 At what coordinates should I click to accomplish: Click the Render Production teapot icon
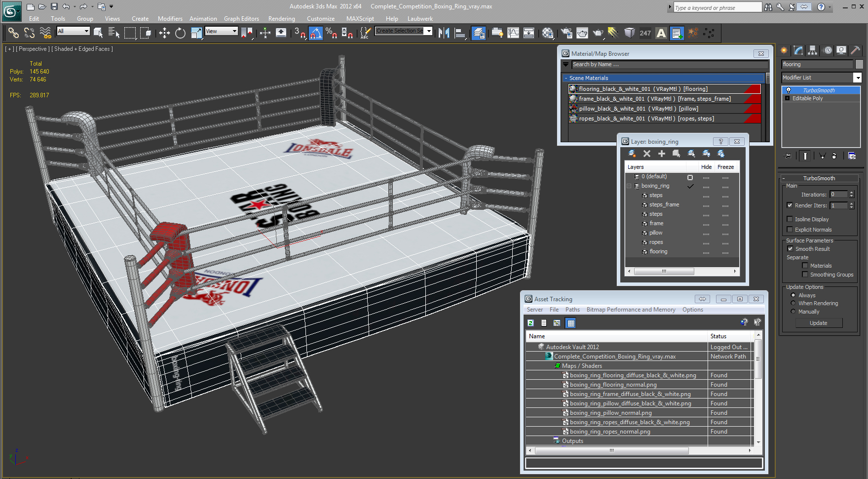(598, 33)
